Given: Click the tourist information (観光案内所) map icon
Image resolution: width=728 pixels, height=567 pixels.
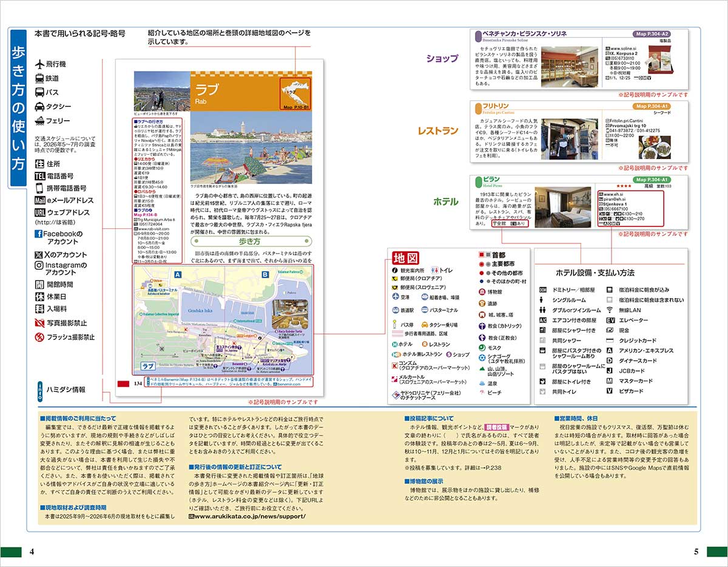Looking at the screenshot, I should click(394, 270).
